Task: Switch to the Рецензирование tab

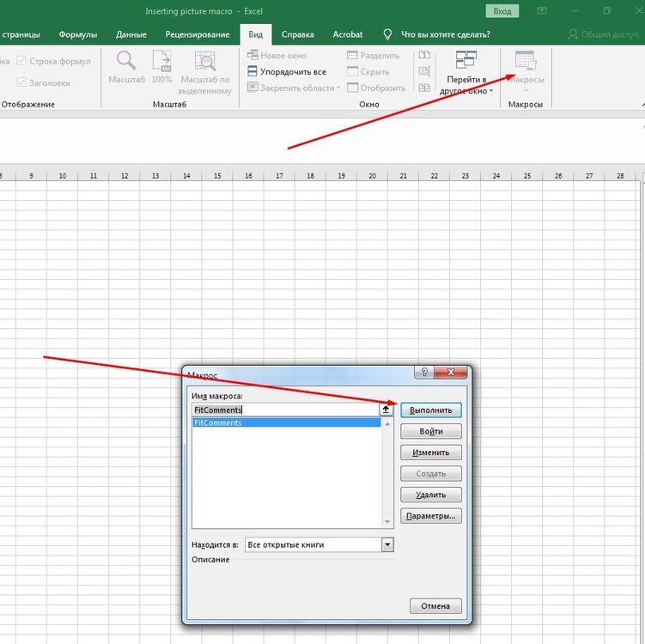Action: [198, 34]
